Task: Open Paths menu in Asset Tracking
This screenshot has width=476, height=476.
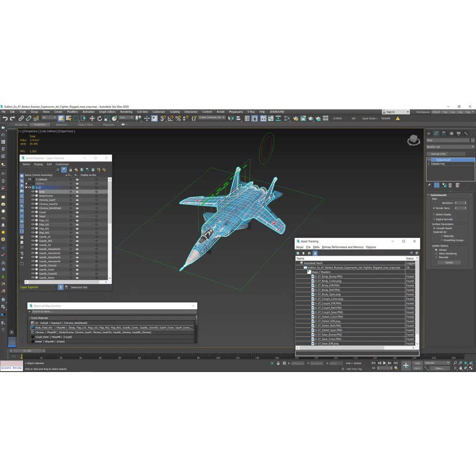Action: 316,247
